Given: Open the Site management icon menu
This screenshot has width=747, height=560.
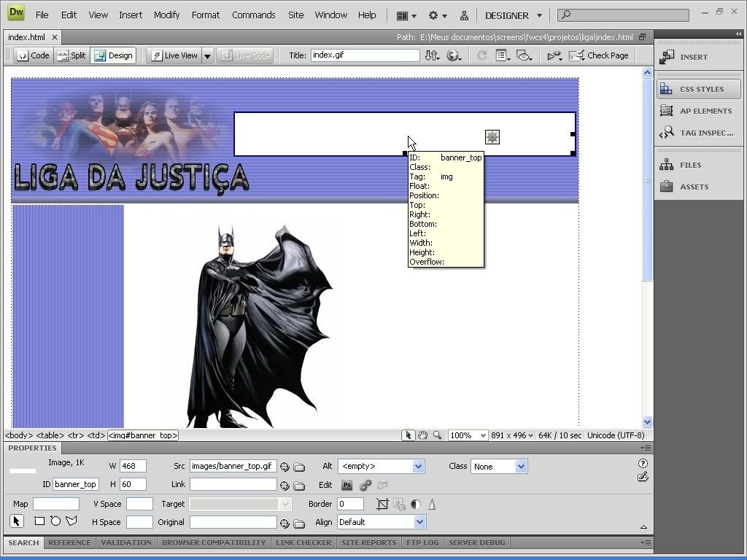Looking at the screenshot, I should point(464,16).
